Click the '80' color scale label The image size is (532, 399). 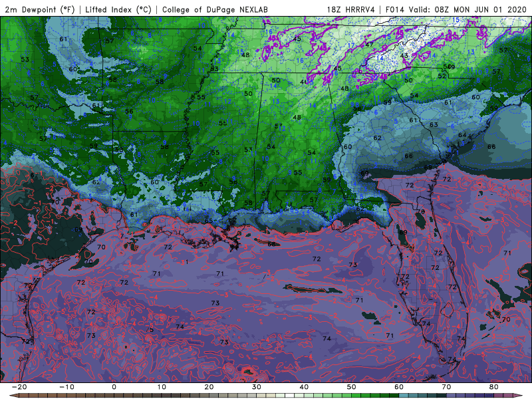[x=494, y=387]
